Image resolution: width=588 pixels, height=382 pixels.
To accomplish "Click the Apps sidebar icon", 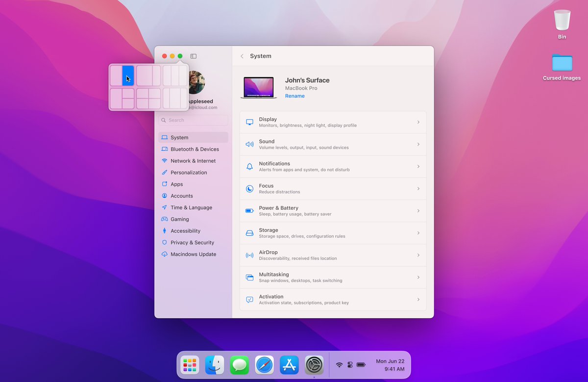I will 165,184.
